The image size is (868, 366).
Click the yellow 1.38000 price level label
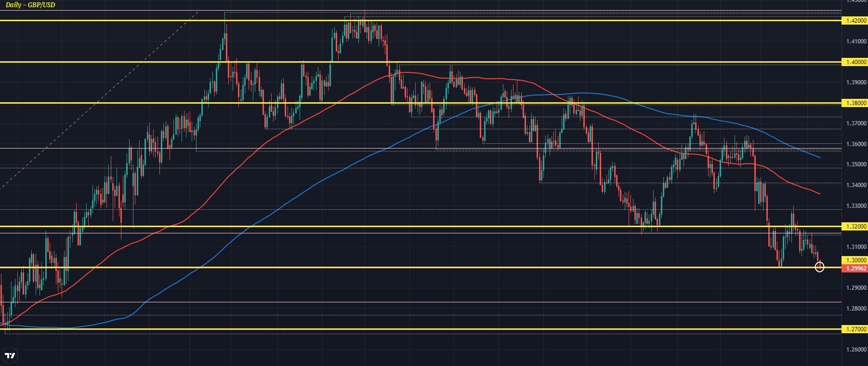pyautogui.click(x=854, y=103)
